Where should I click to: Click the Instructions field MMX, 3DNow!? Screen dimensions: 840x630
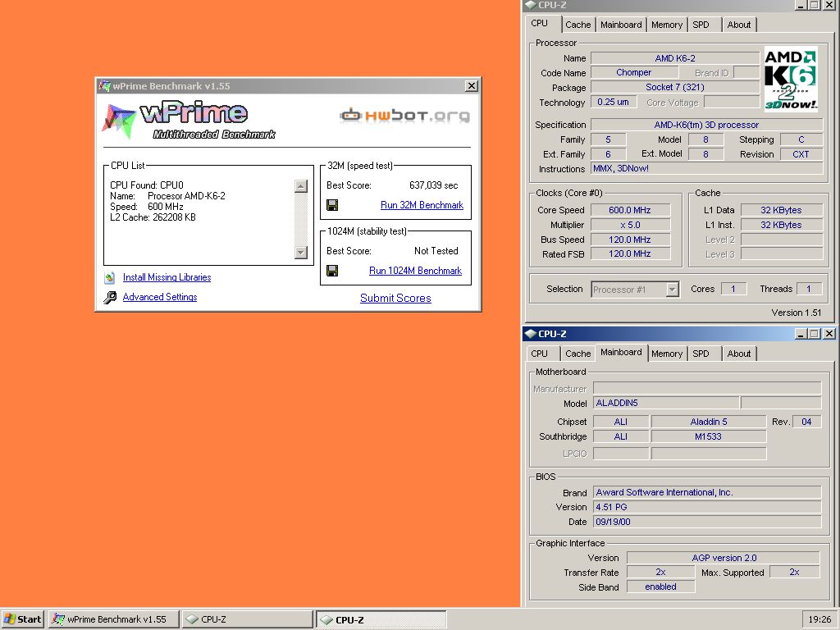(x=706, y=168)
